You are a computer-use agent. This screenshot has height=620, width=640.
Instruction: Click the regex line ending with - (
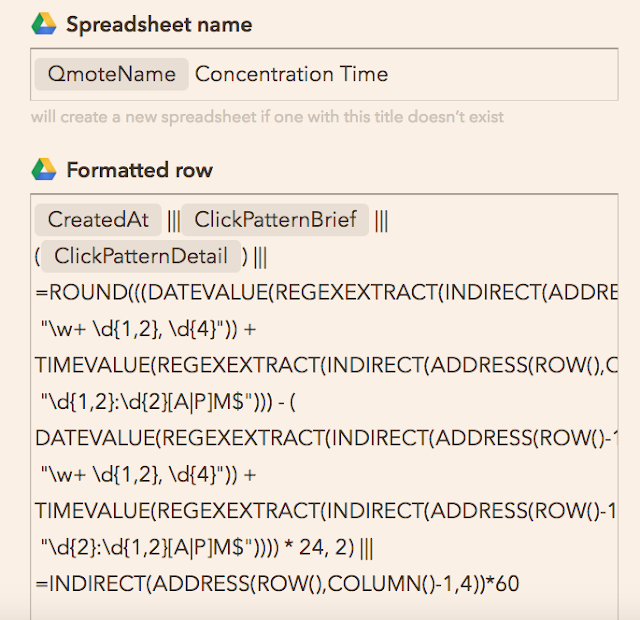tap(168, 402)
